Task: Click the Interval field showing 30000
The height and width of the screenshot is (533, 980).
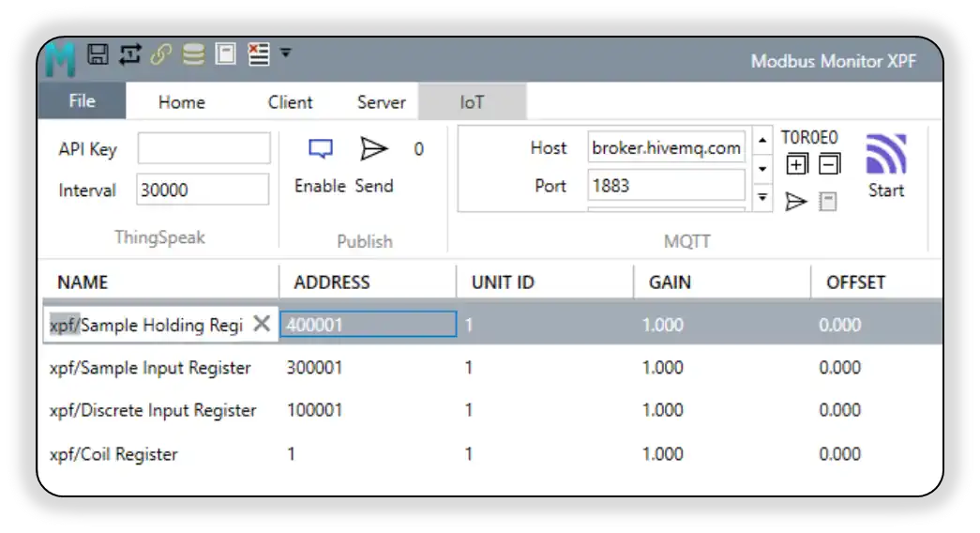Action: pos(203,189)
